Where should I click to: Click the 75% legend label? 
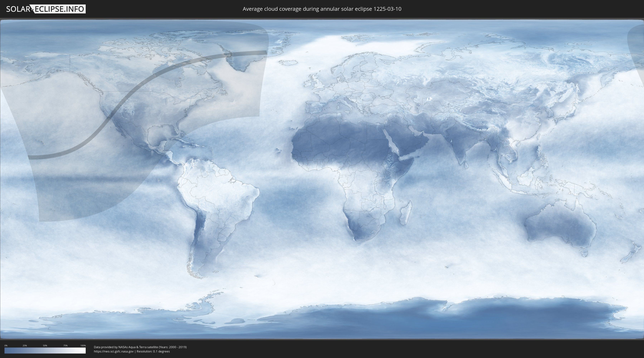pyautogui.click(x=65, y=345)
